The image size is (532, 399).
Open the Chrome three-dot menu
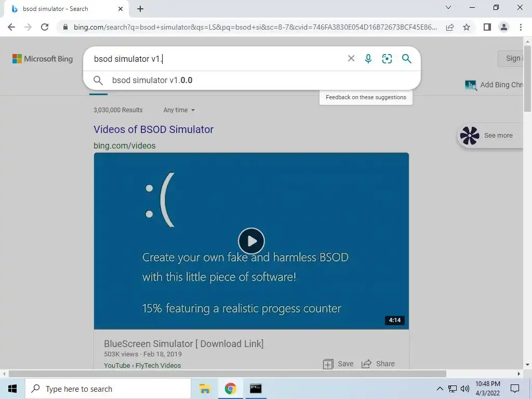click(x=521, y=27)
